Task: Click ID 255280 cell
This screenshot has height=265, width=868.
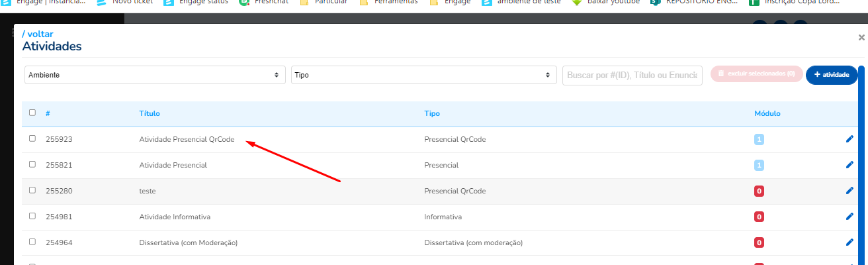Action: 59,191
